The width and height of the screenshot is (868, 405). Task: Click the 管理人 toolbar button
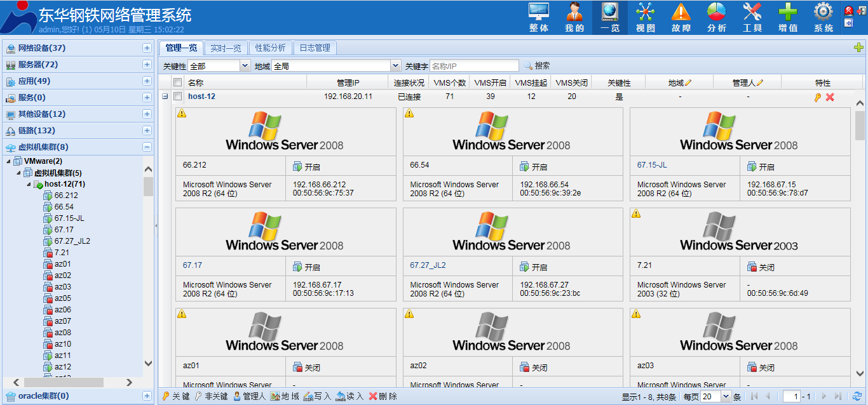pyautogui.click(x=250, y=396)
